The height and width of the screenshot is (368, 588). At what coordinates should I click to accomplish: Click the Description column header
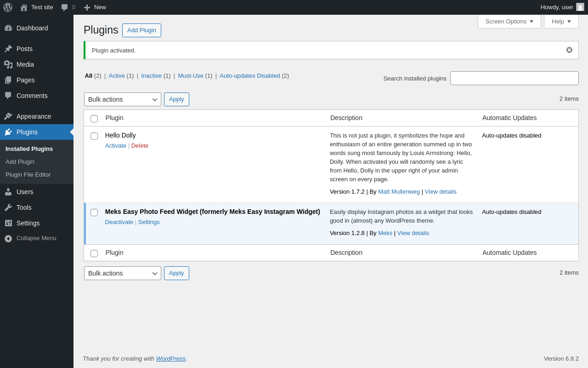346,118
